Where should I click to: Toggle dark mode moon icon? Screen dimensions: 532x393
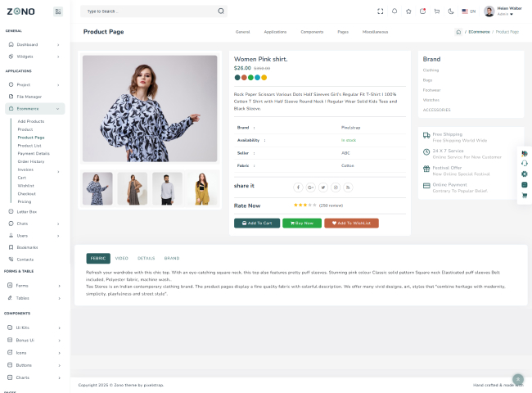click(450, 11)
